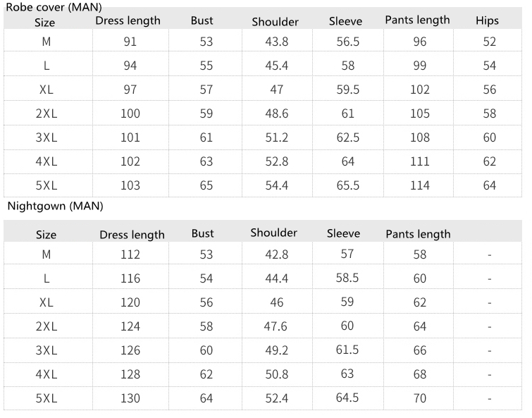Select the Robe cover 5XL sleeve 65.5
532x418 pixels.
347,185
